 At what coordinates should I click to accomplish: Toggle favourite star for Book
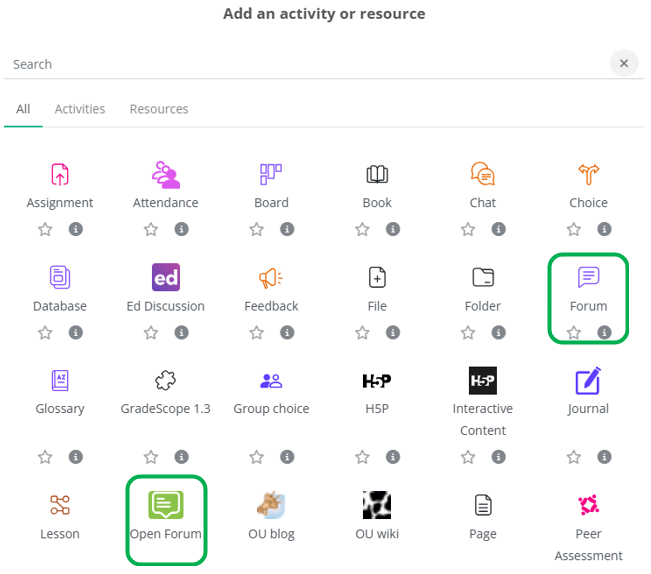(x=362, y=229)
